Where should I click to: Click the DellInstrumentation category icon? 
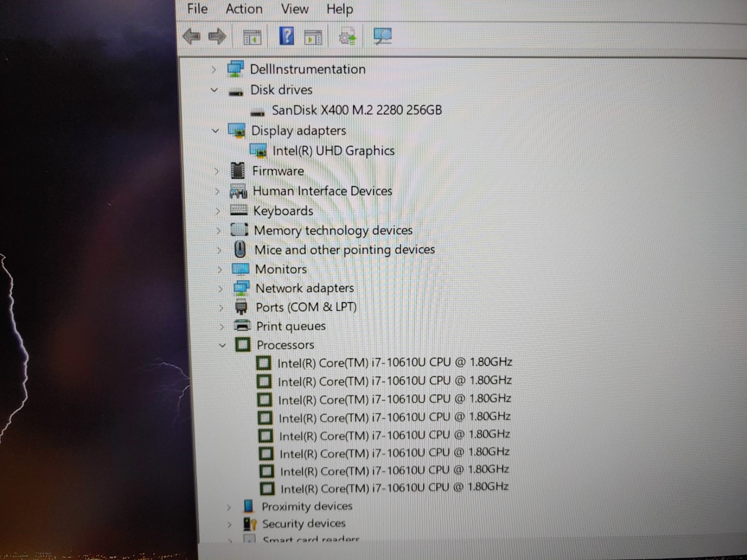236,68
